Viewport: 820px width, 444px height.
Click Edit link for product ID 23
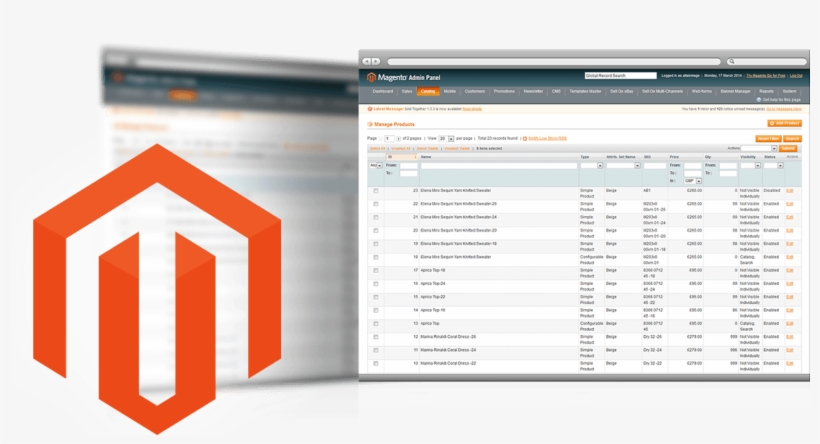pyautogui.click(x=790, y=191)
